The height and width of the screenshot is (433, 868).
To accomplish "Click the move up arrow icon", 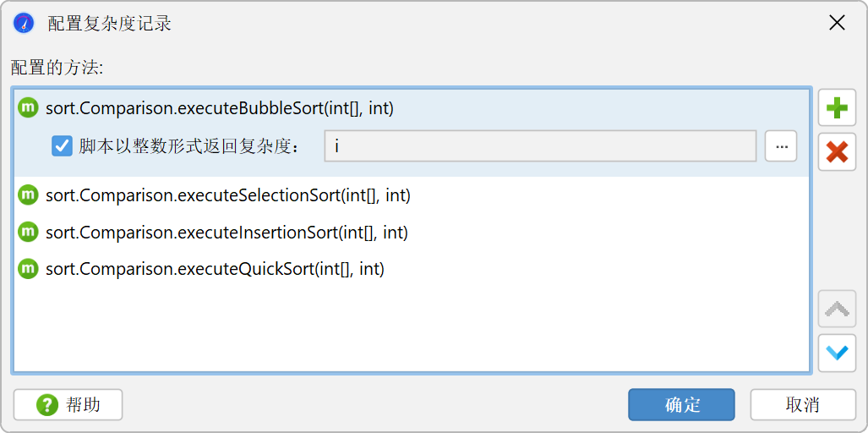I will pyautogui.click(x=837, y=309).
